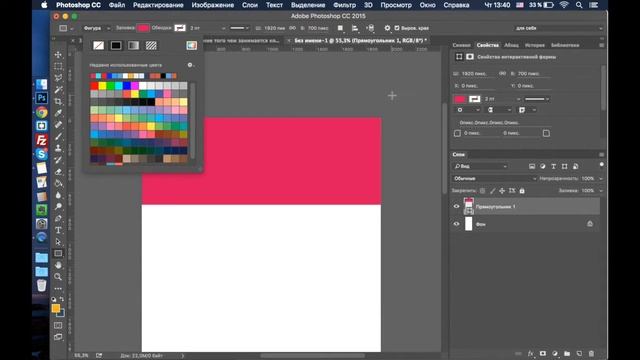This screenshot has height=360, width=640.
Task: Select the Path Selection tool
Action: click(x=58, y=242)
